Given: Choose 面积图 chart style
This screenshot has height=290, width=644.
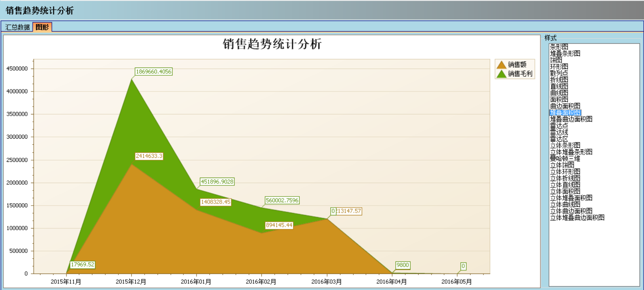Looking at the screenshot, I should coord(559,99).
